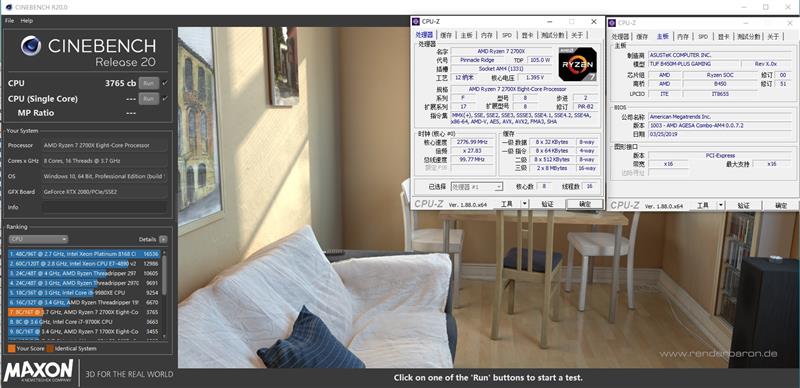Click the CPU-Z icon in the left CPU-Z window title bar

click(416, 21)
